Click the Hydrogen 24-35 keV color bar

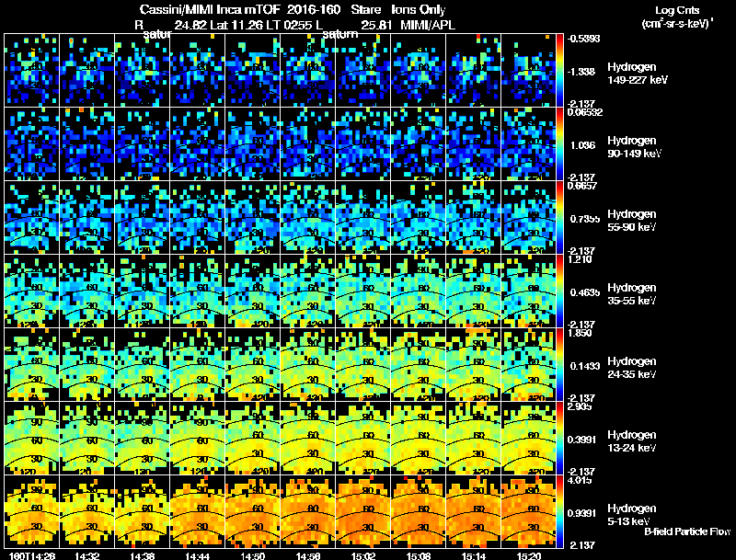[559, 364]
